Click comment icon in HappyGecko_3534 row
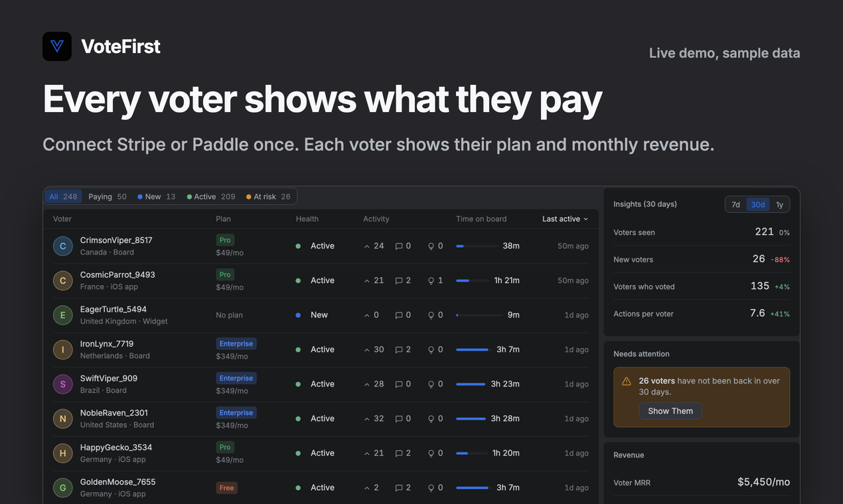The width and height of the screenshot is (843, 504). pyautogui.click(x=399, y=453)
